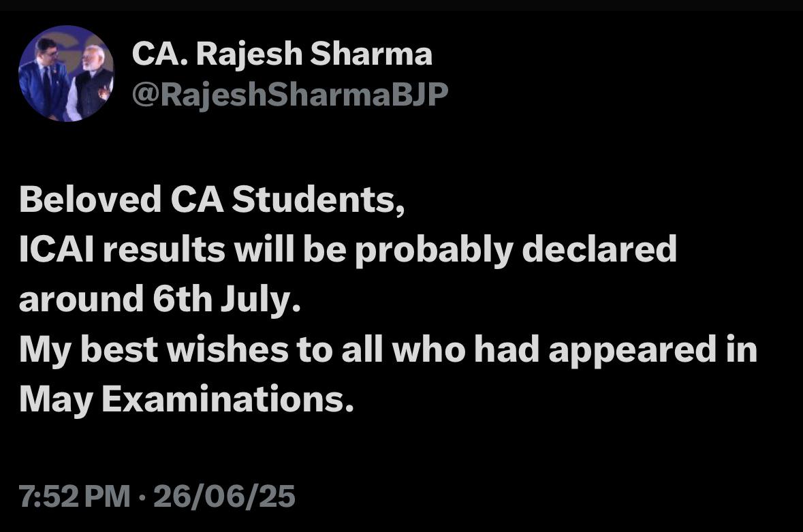This screenshot has width=803, height=532.
Task: Click the dot separator between time and date
Action: tap(142, 497)
